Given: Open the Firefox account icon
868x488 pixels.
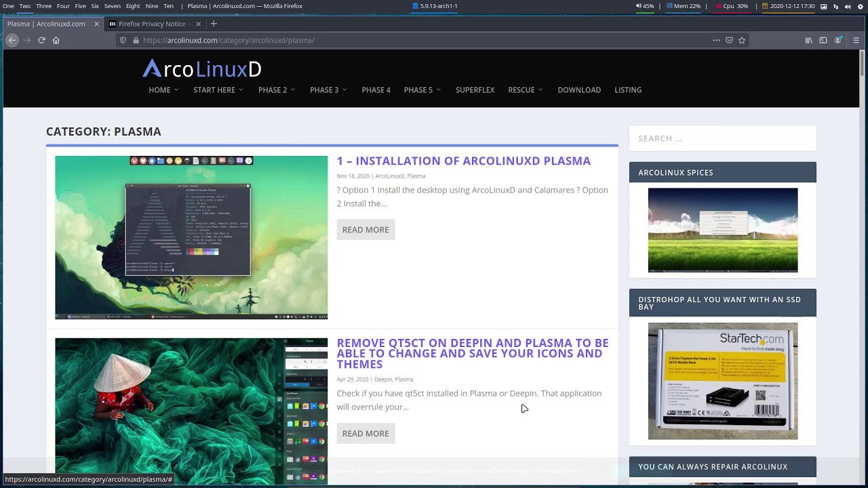Looking at the screenshot, I should [x=838, y=40].
